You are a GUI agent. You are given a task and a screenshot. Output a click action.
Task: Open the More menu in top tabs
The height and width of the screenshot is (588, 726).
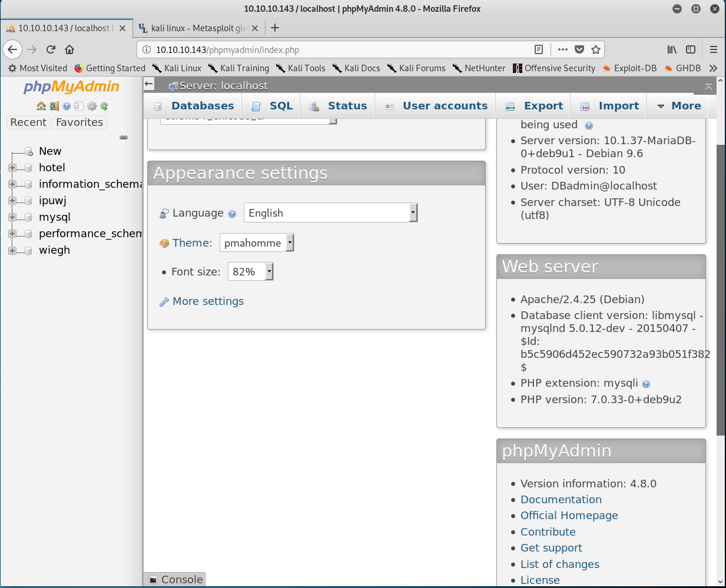coord(679,106)
